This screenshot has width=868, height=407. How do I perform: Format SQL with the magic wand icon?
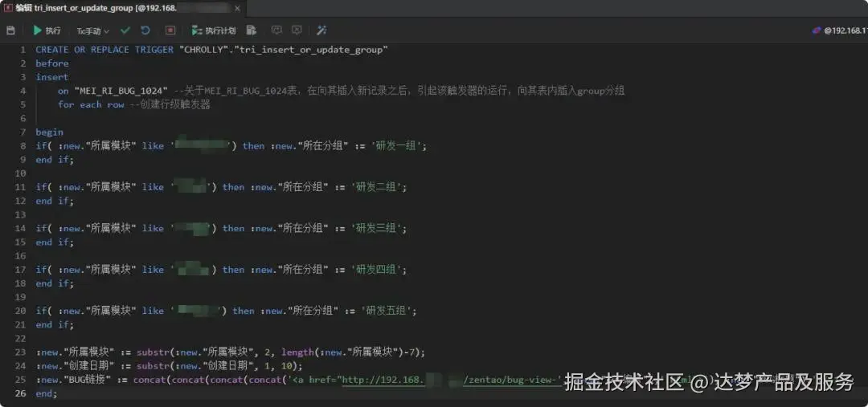[x=321, y=31]
